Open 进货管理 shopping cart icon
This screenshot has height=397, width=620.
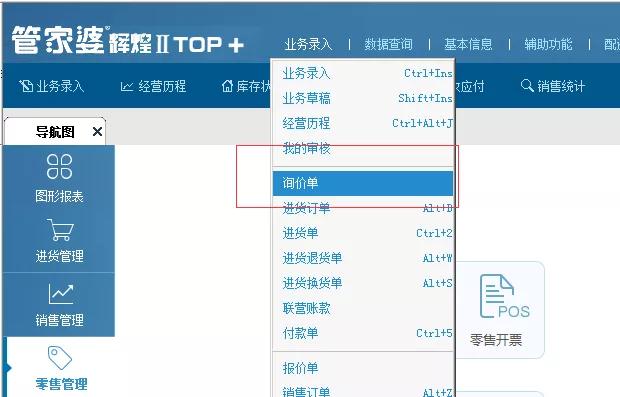[60, 230]
